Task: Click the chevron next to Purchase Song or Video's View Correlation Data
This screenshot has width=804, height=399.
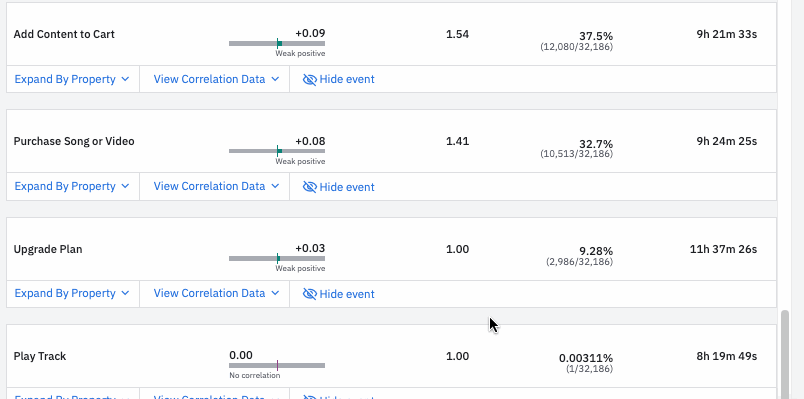Action: (x=275, y=187)
